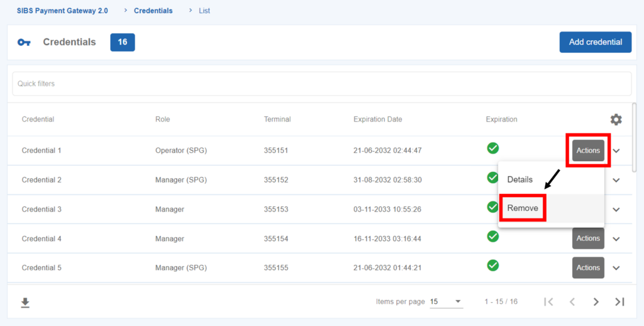Expand the Credential 4 row chevron
Viewport: 644px width, 326px height.
pyautogui.click(x=616, y=239)
